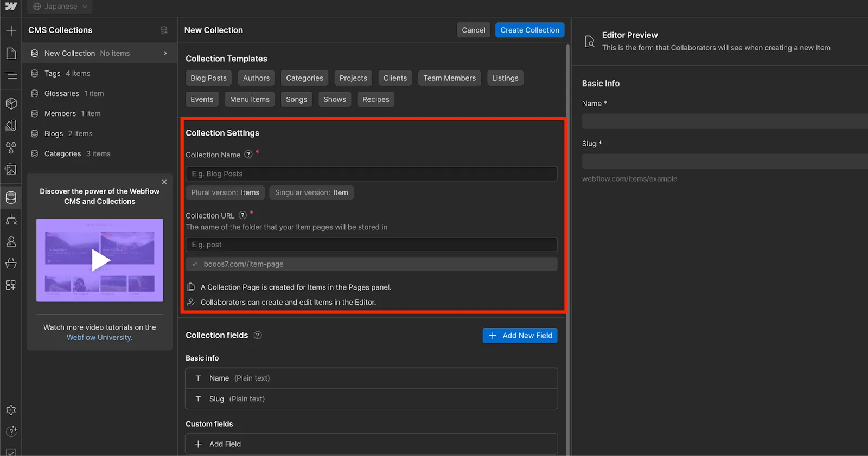Open the Navigator panel icon
868x456 pixels.
(11, 75)
